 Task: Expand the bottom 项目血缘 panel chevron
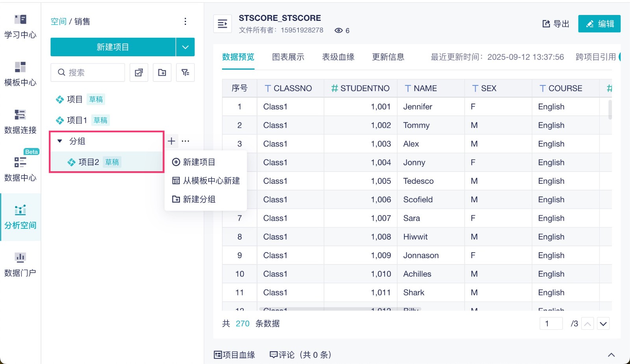point(611,355)
